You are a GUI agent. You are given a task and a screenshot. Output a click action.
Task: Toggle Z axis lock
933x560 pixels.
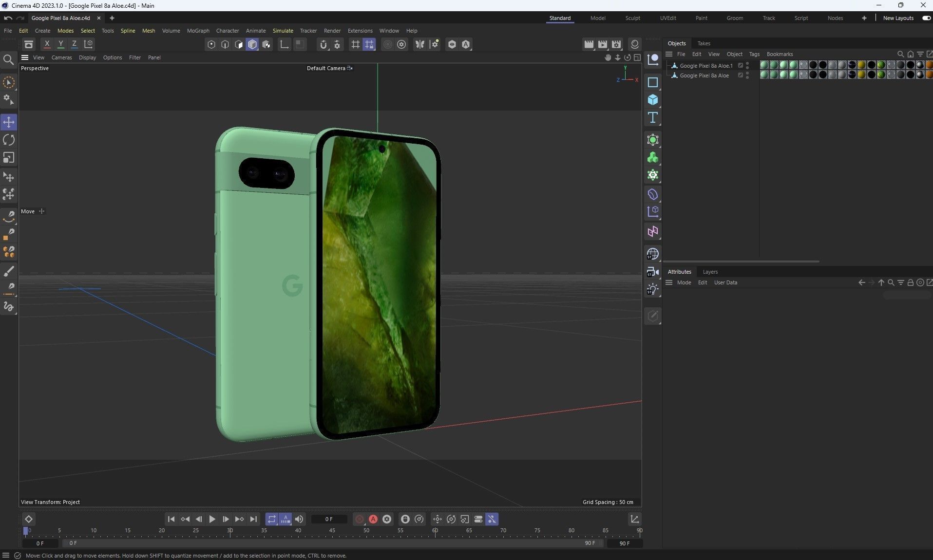(74, 44)
